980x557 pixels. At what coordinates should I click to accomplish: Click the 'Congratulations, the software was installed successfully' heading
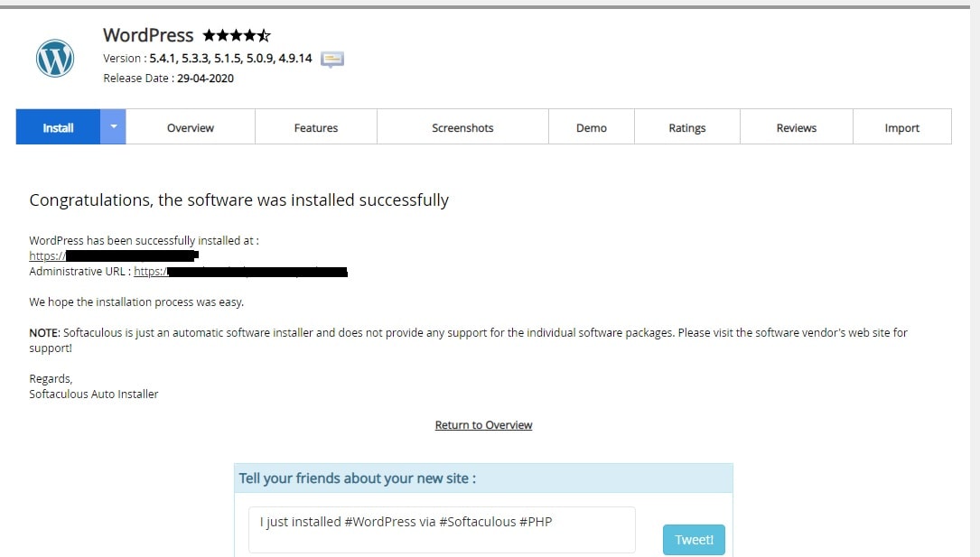tap(239, 200)
